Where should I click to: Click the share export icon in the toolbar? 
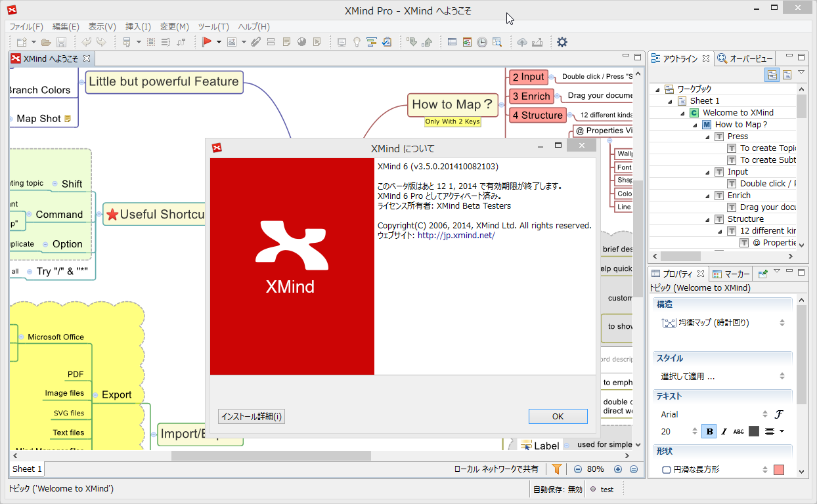[x=537, y=42]
